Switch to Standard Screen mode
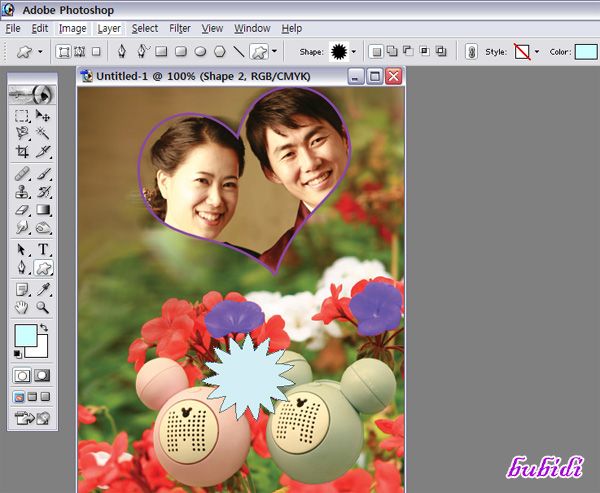 click(x=19, y=397)
